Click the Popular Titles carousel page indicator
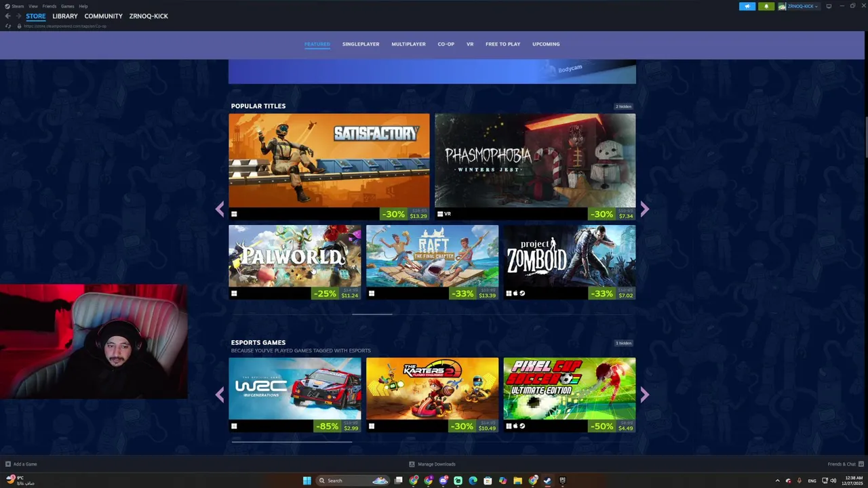Image resolution: width=868 pixels, height=488 pixels. coord(372,314)
